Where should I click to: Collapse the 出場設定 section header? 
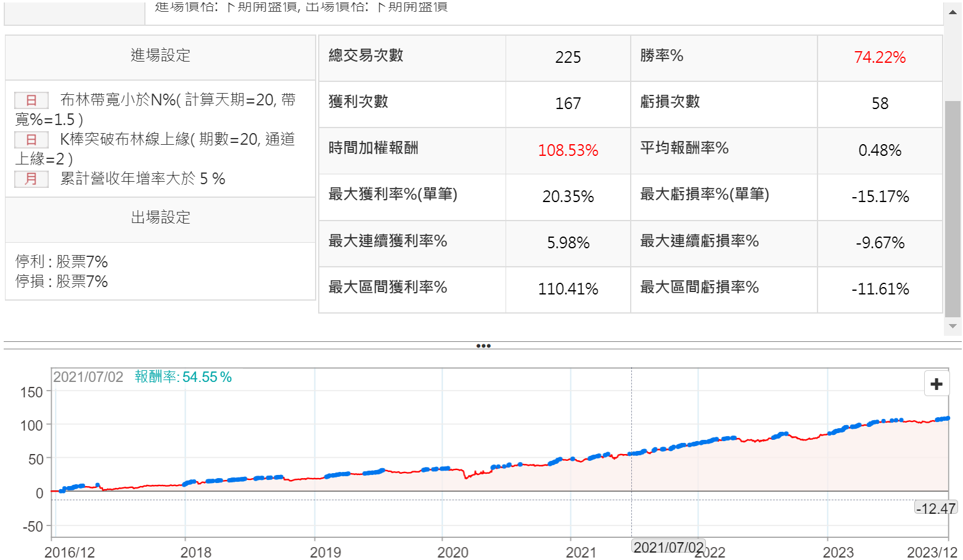[159, 217]
